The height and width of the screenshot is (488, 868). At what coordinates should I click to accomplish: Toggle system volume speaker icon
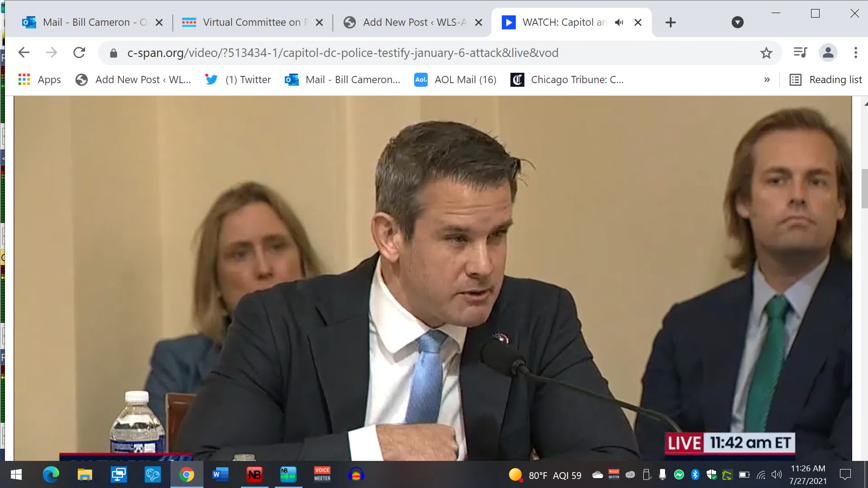[776, 474]
